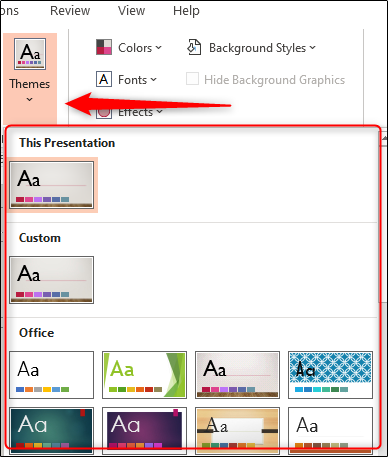
Task: Choose the plain white Office Theme thumbnail
Action: (x=51, y=375)
